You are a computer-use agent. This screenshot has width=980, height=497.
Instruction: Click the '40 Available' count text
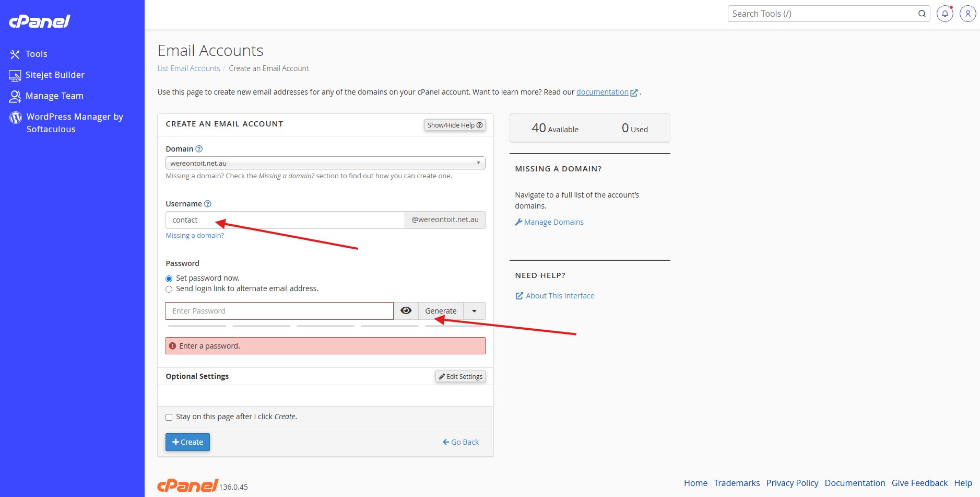tap(555, 128)
